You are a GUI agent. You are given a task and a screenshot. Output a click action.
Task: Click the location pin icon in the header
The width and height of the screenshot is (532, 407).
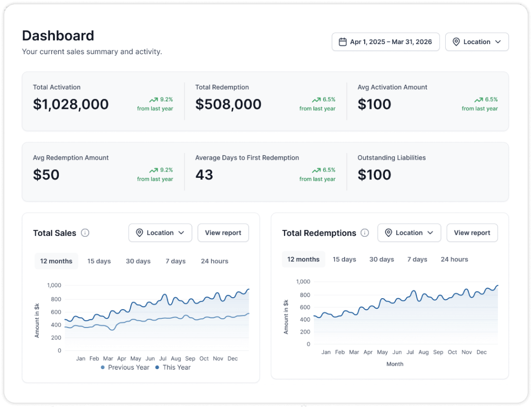(x=456, y=42)
